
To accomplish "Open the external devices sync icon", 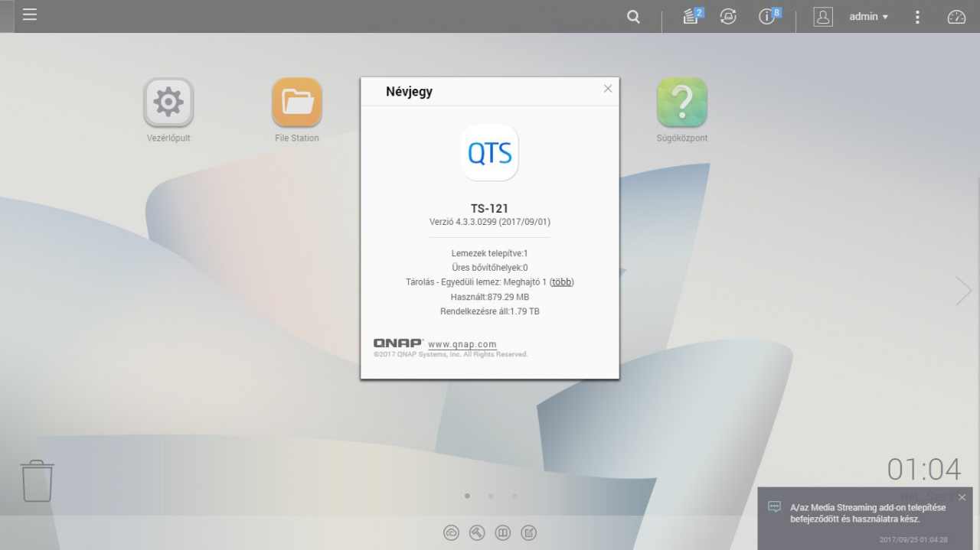I will click(728, 17).
